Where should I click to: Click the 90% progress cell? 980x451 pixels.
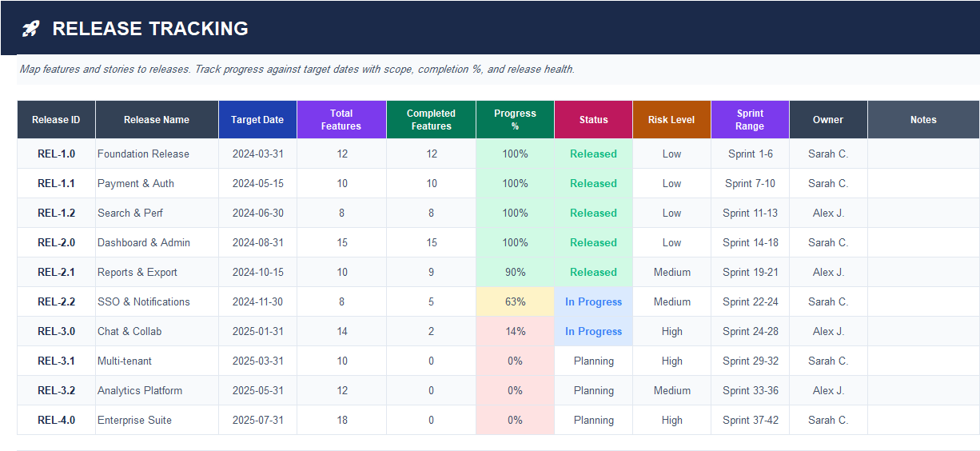point(515,272)
